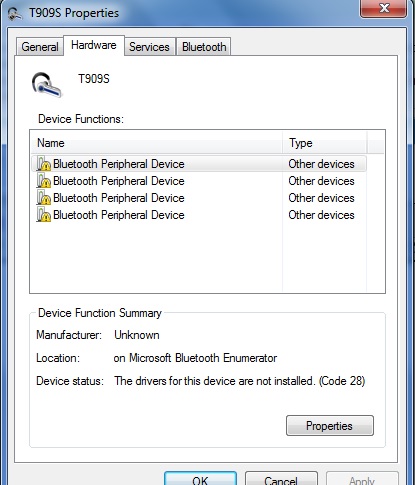Image resolution: width=415 pixels, height=485 pixels.
Task: Switch to the General tab
Action: click(x=40, y=47)
